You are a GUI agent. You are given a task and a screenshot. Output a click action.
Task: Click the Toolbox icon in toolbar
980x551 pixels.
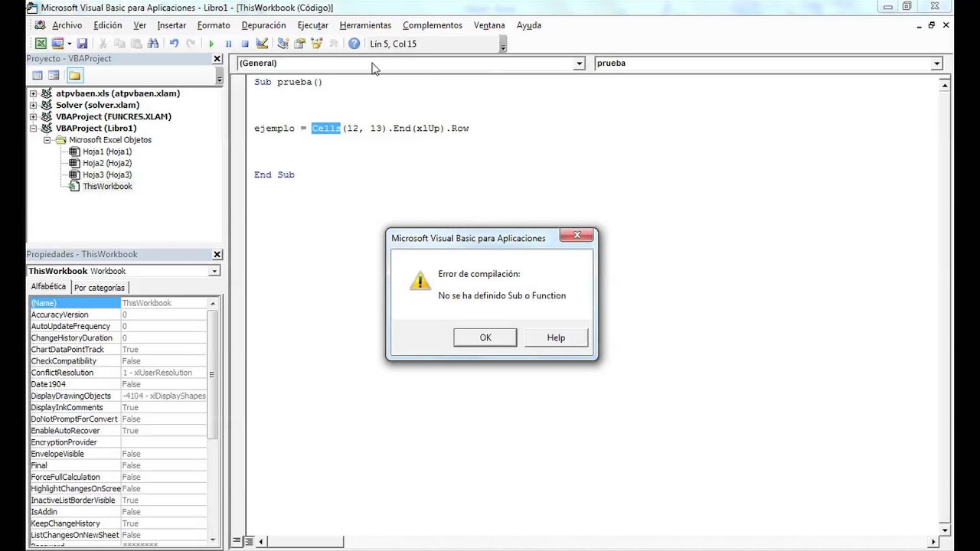click(x=333, y=44)
